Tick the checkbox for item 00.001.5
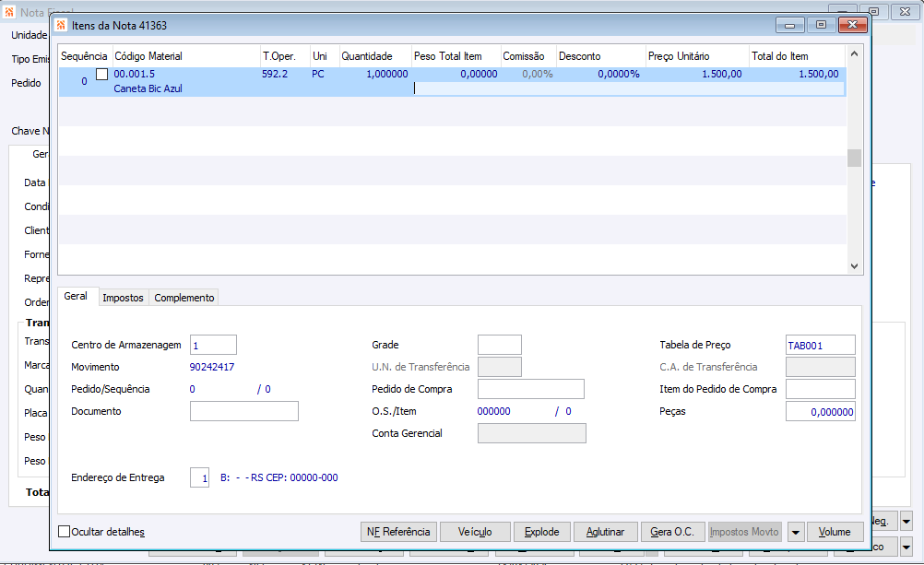924x565 pixels. (x=102, y=75)
